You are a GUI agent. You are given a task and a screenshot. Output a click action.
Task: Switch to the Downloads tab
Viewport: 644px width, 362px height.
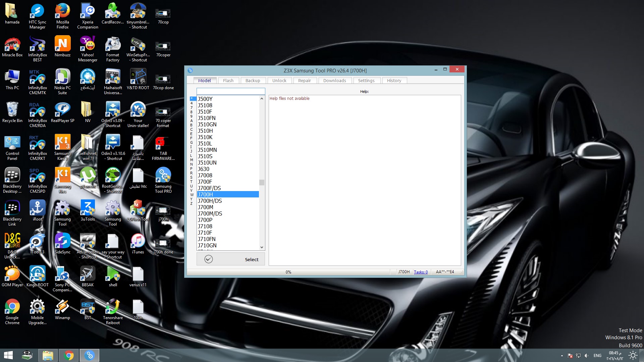(x=334, y=80)
